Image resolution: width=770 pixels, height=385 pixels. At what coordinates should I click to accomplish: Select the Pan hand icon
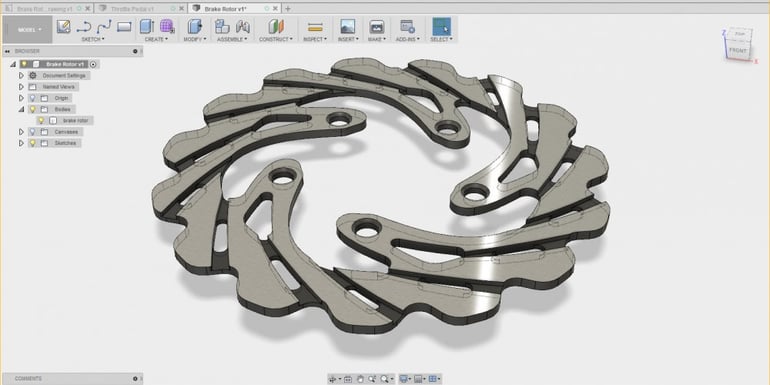(360, 379)
